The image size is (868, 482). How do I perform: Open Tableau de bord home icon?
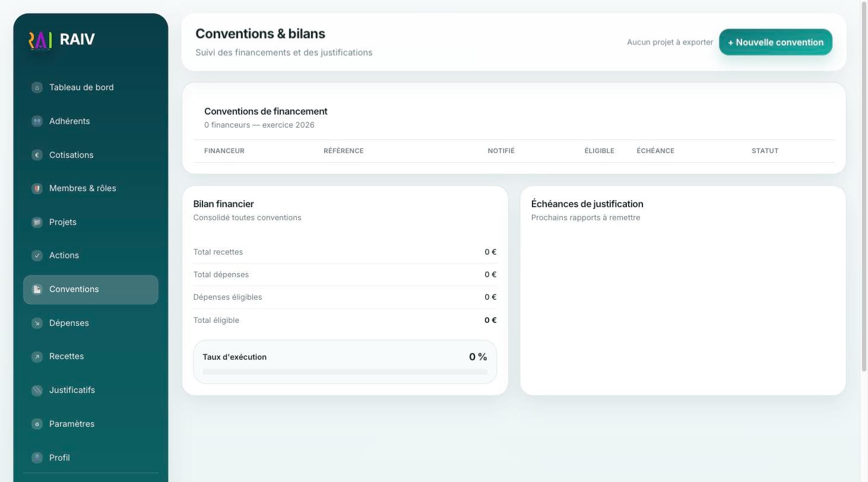click(37, 87)
